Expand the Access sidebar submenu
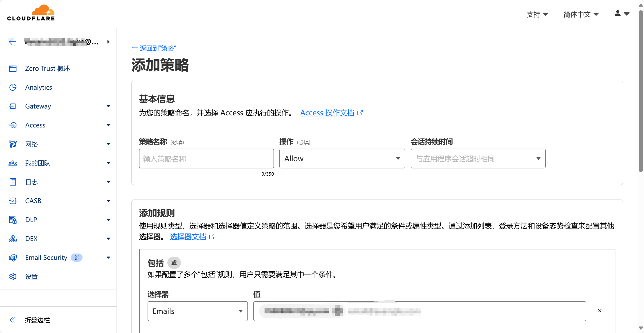644x333 pixels. pyautogui.click(x=108, y=125)
